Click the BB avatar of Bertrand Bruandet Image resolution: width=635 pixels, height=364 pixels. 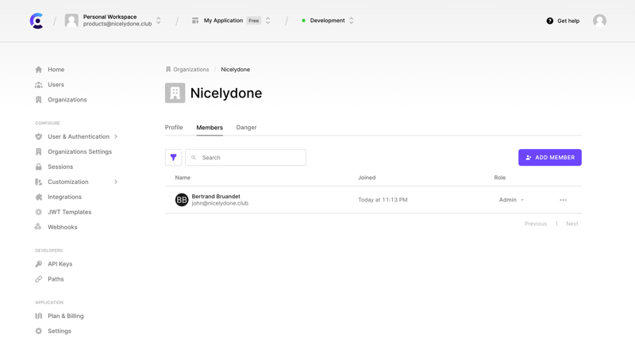tap(182, 200)
